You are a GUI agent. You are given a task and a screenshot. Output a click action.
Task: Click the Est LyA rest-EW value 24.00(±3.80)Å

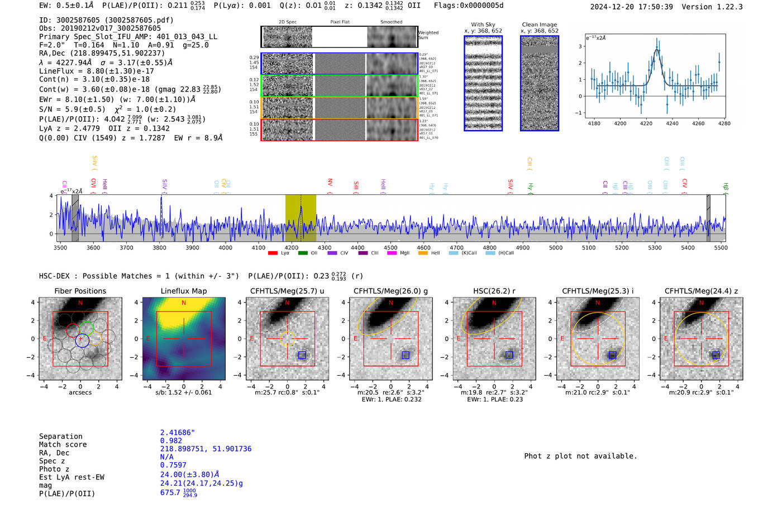[x=190, y=475]
